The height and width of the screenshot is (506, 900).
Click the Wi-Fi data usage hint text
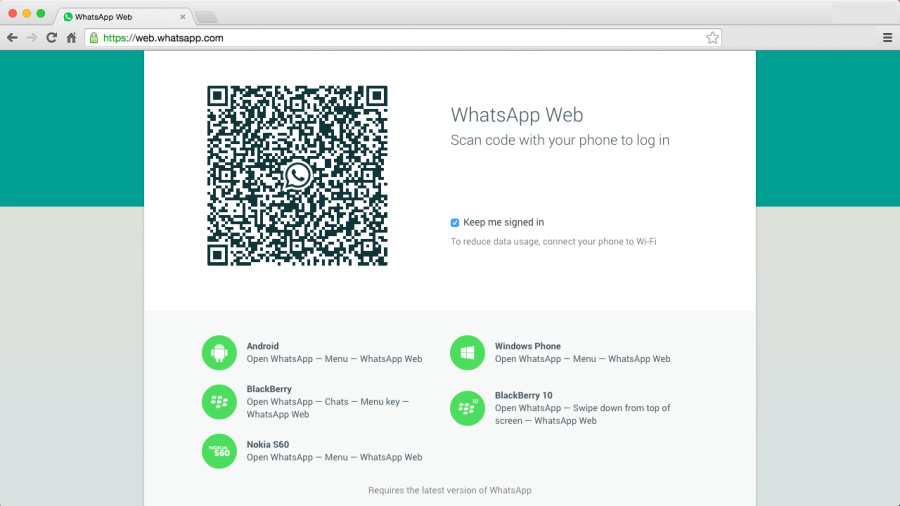click(553, 242)
